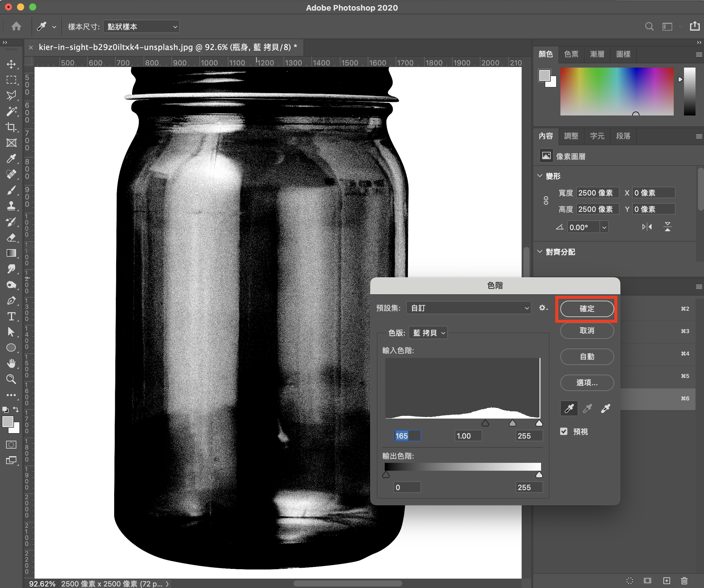Open the eyedropper tool preset dropdown
The image size is (704, 588).
pos(54,27)
